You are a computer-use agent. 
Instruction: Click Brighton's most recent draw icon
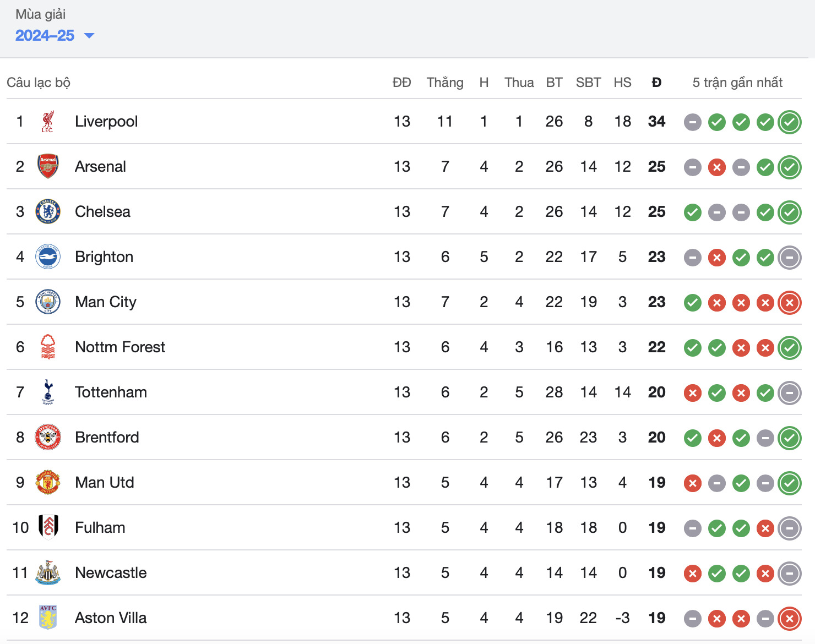pyautogui.click(x=789, y=258)
